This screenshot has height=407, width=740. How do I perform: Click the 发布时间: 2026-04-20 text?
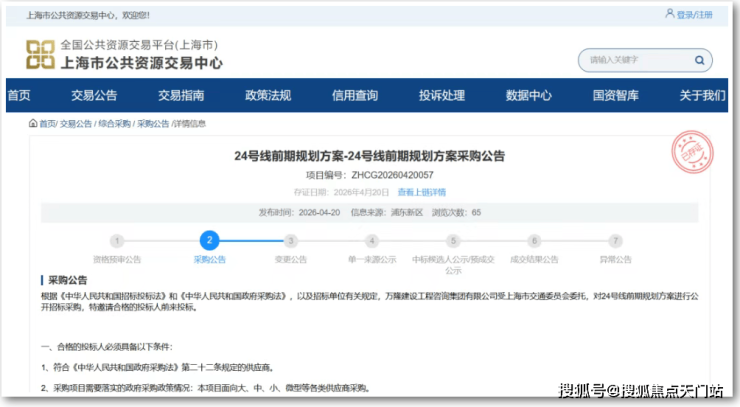(299, 212)
